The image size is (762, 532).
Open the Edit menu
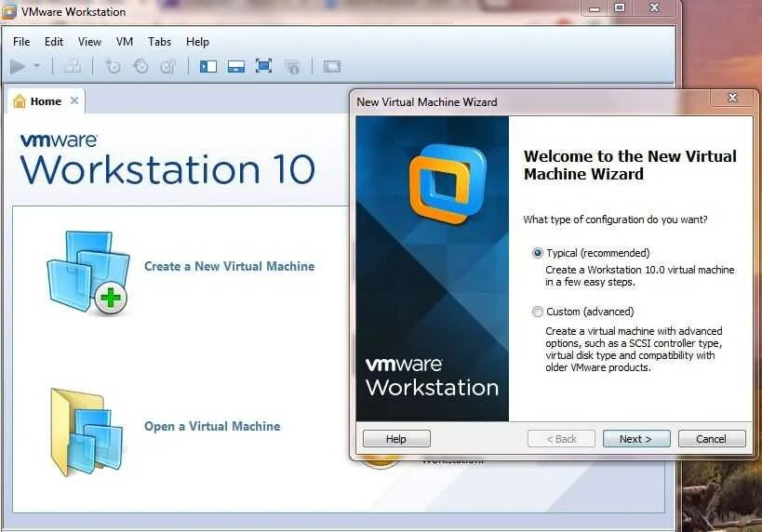pos(54,42)
